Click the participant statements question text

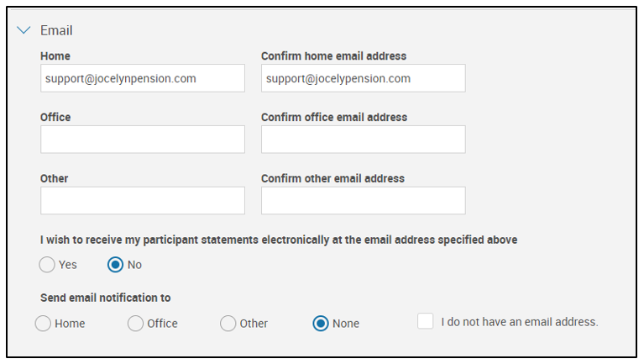(x=279, y=240)
